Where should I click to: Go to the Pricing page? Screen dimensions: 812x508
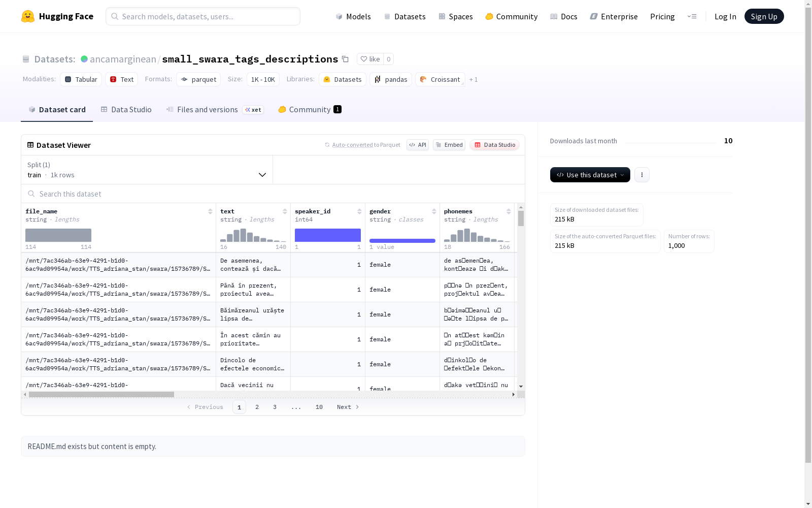(662, 16)
